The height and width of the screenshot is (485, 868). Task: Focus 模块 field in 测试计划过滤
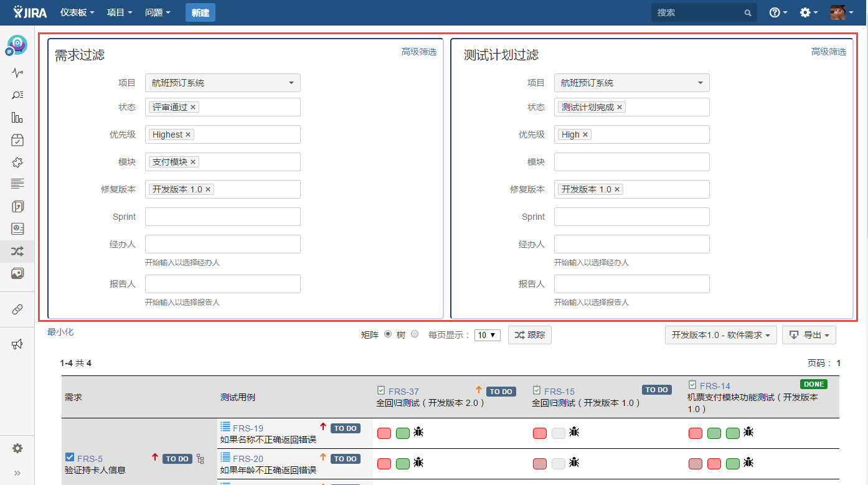pyautogui.click(x=632, y=162)
